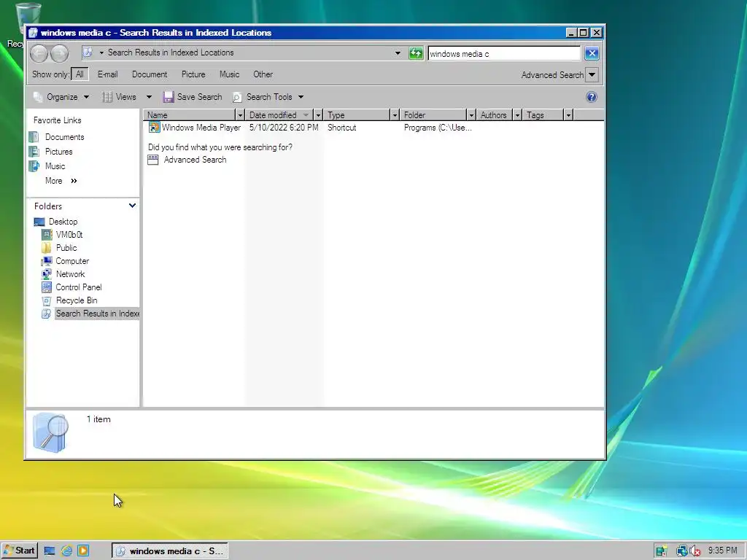Open the address bar location icon

pyautogui.click(x=88, y=52)
